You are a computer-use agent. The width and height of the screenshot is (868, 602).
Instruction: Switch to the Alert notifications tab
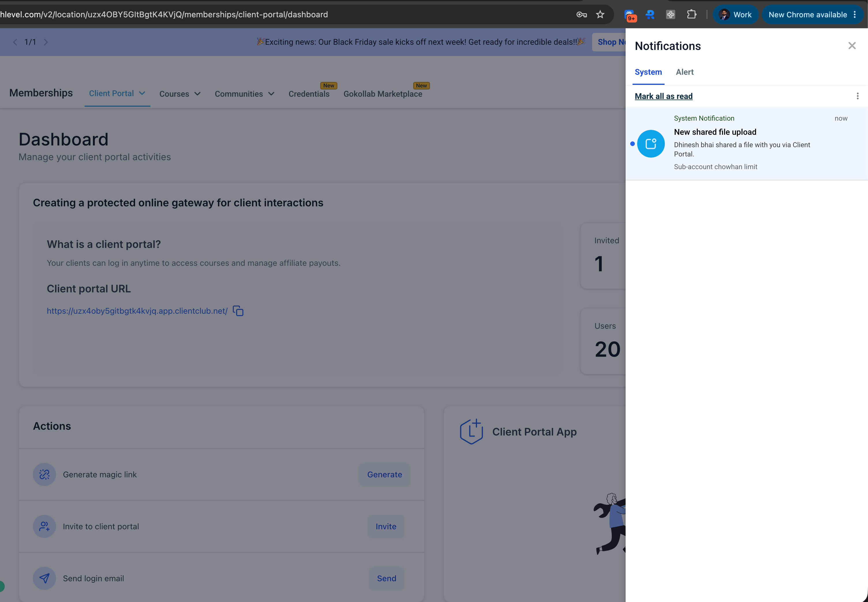coord(685,72)
